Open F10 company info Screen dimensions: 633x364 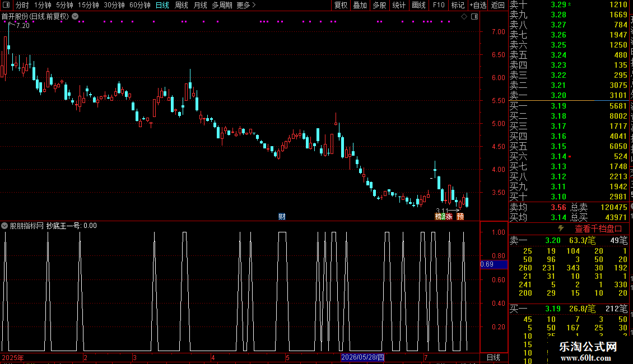click(x=439, y=5)
